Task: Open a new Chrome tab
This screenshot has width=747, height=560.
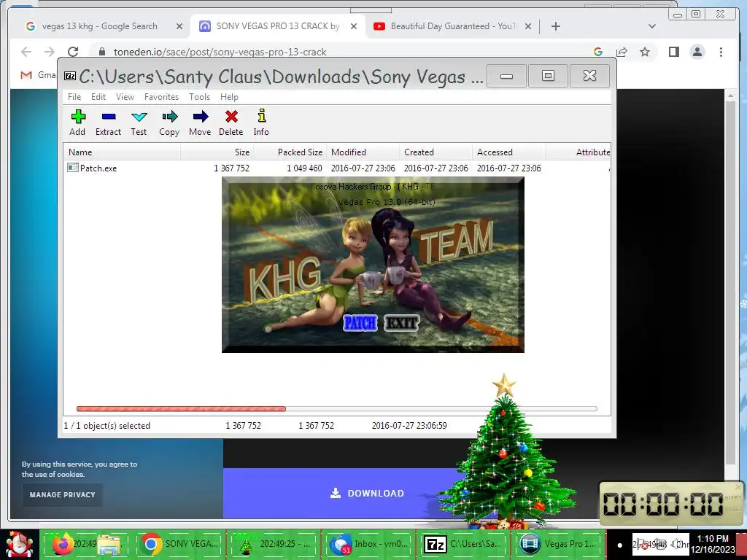Action: 555,26
